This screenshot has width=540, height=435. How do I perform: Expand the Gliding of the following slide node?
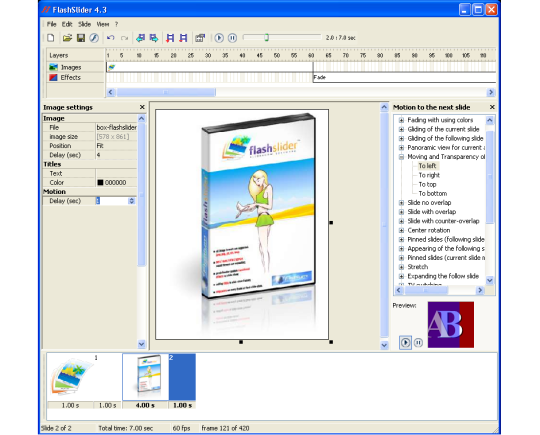pyautogui.click(x=401, y=138)
